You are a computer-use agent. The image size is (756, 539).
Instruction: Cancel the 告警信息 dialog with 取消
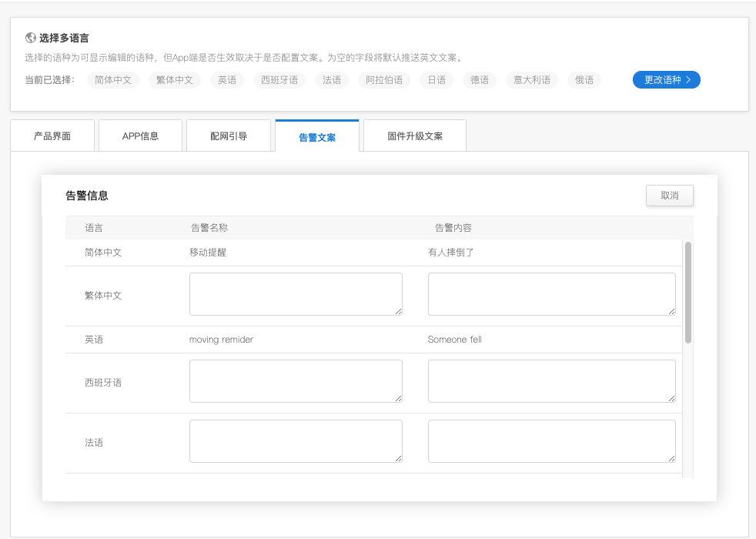pyautogui.click(x=669, y=196)
